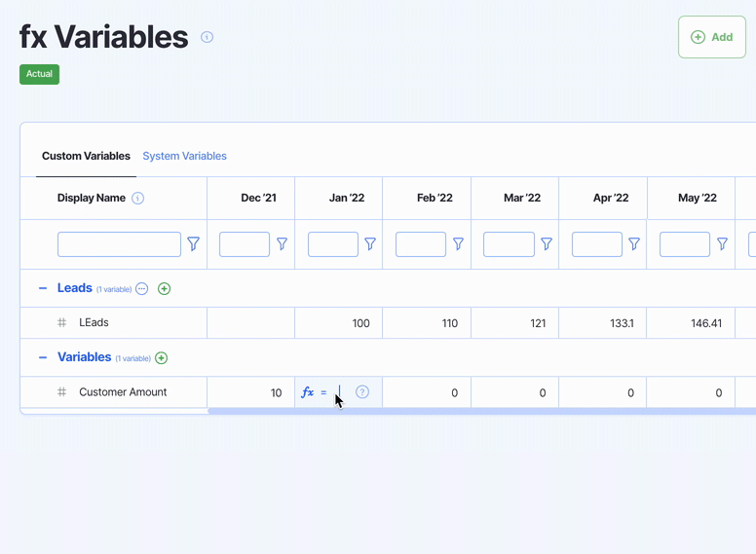
Task: Open the Dec '21 column filter funnel
Action: [x=282, y=244]
